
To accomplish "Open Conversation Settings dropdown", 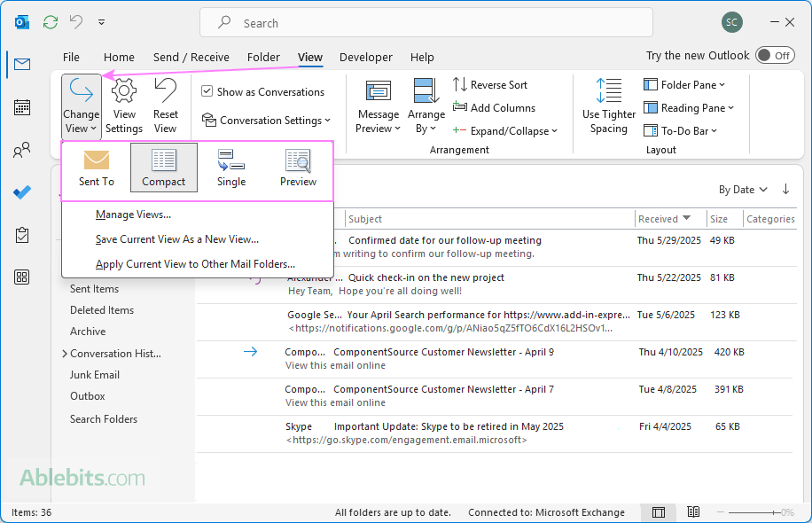I will 266,121.
